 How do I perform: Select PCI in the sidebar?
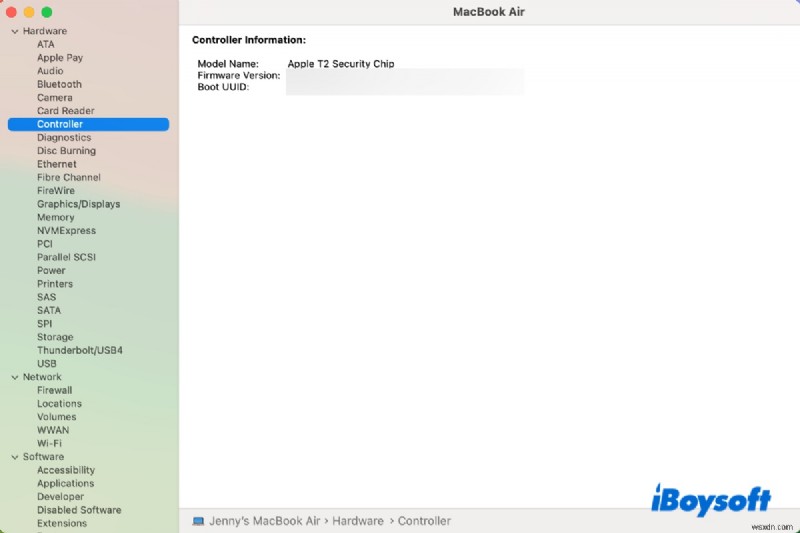[x=44, y=244]
